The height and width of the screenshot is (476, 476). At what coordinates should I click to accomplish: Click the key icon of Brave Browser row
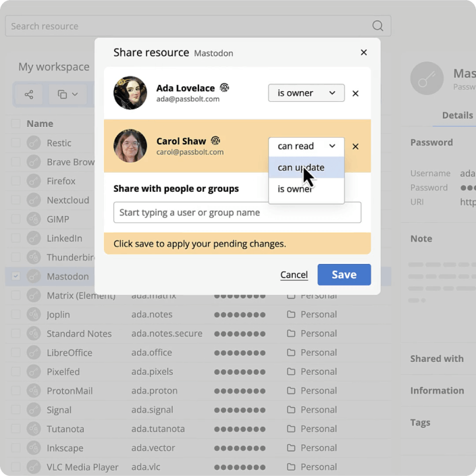click(34, 162)
